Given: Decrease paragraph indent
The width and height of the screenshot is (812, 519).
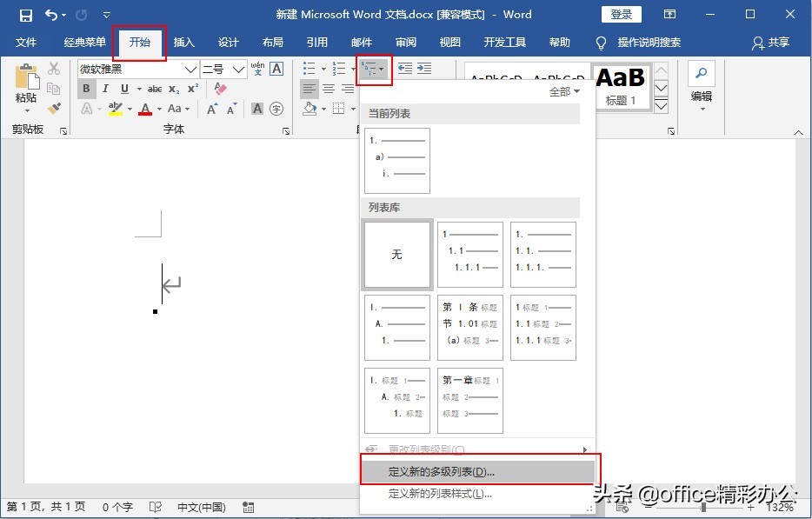Looking at the screenshot, I should 405,69.
